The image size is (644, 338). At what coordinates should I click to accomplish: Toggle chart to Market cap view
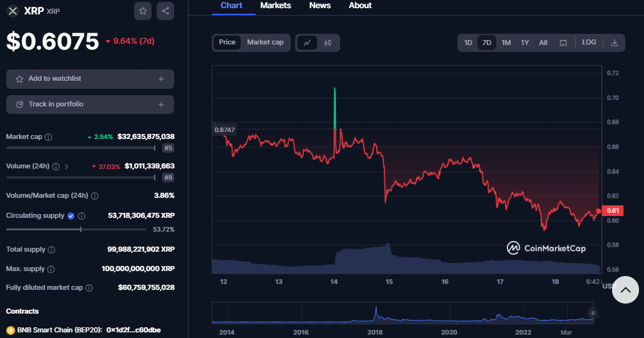[x=265, y=43]
